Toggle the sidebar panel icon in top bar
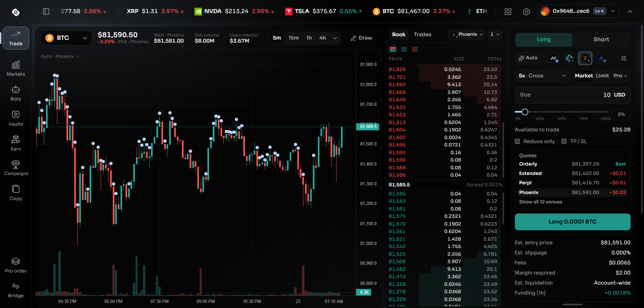 pos(46,11)
